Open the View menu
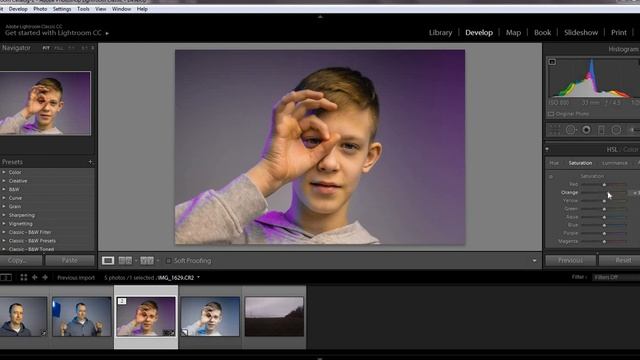This screenshot has height=360, width=640. click(x=100, y=9)
